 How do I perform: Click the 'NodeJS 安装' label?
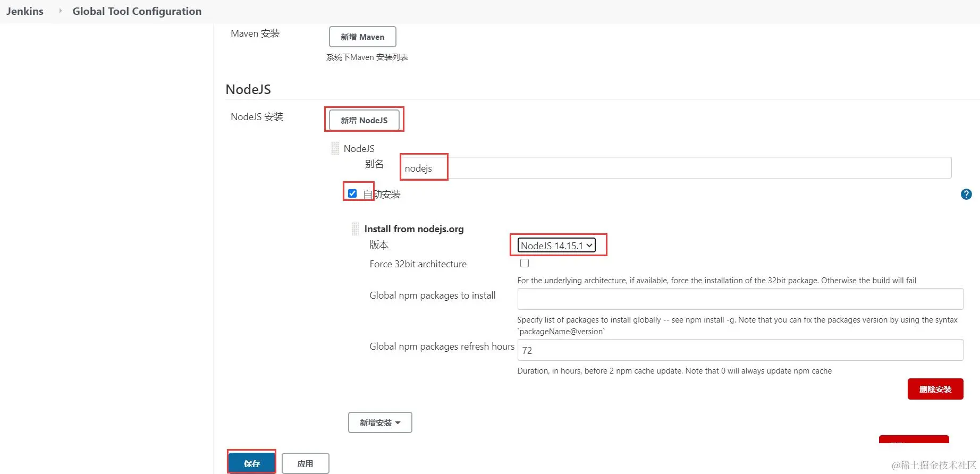point(257,117)
